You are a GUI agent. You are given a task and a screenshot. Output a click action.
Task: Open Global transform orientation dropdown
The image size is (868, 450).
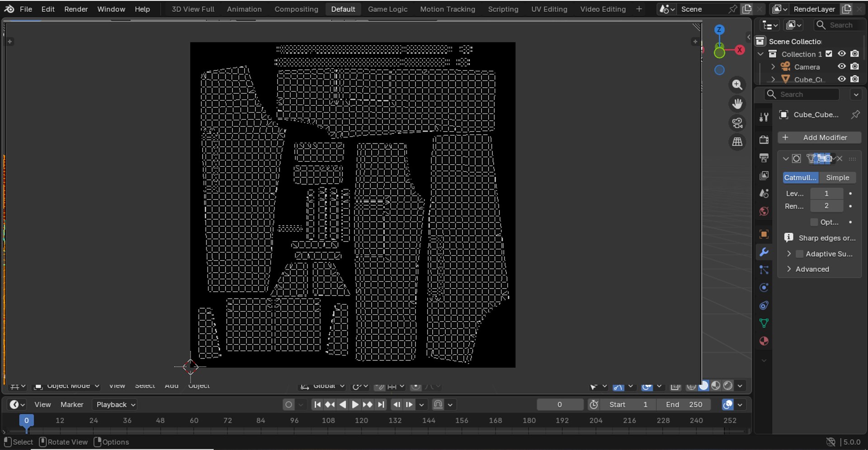point(322,386)
